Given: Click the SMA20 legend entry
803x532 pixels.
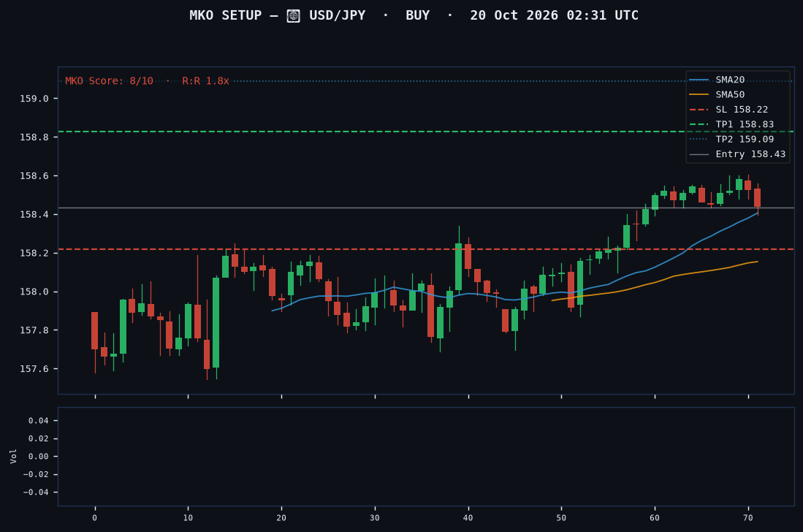Looking at the screenshot, I should click(x=717, y=80).
